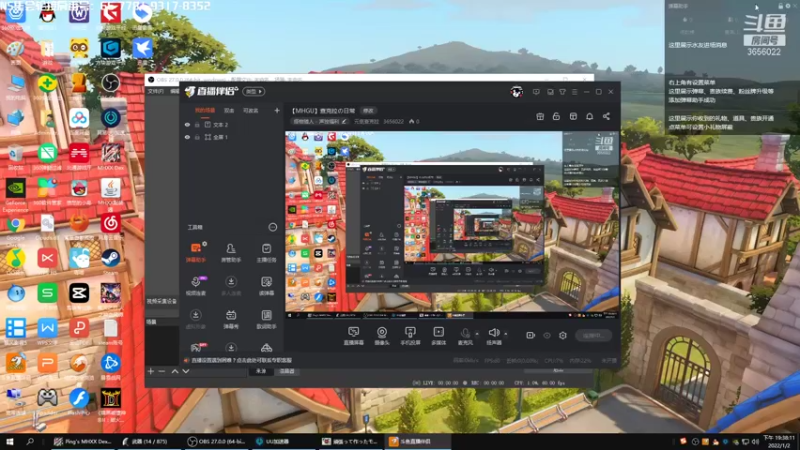Click the record video icon in bottom bar
The width and height of the screenshot is (800, 450).
(531, 335)
